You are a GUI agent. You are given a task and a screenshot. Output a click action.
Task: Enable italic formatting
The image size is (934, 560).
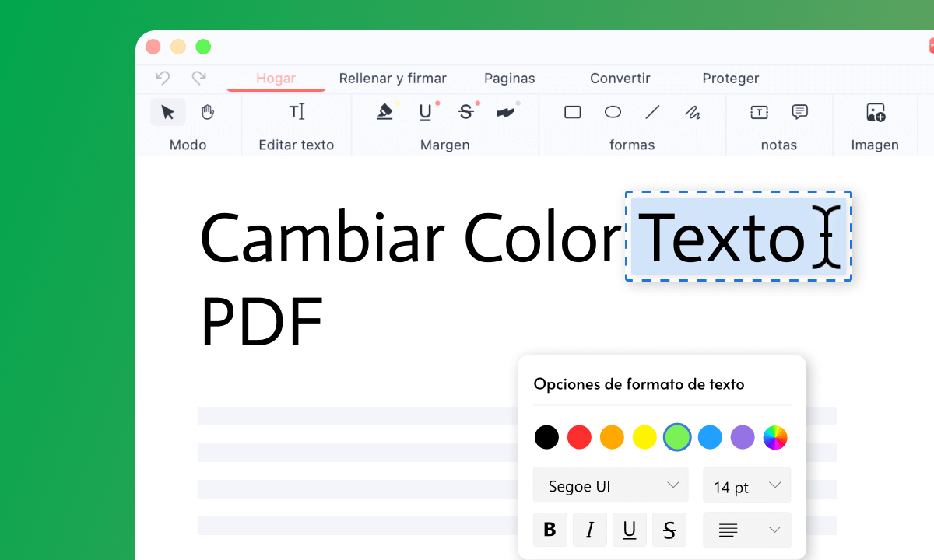tap(590, 530)
